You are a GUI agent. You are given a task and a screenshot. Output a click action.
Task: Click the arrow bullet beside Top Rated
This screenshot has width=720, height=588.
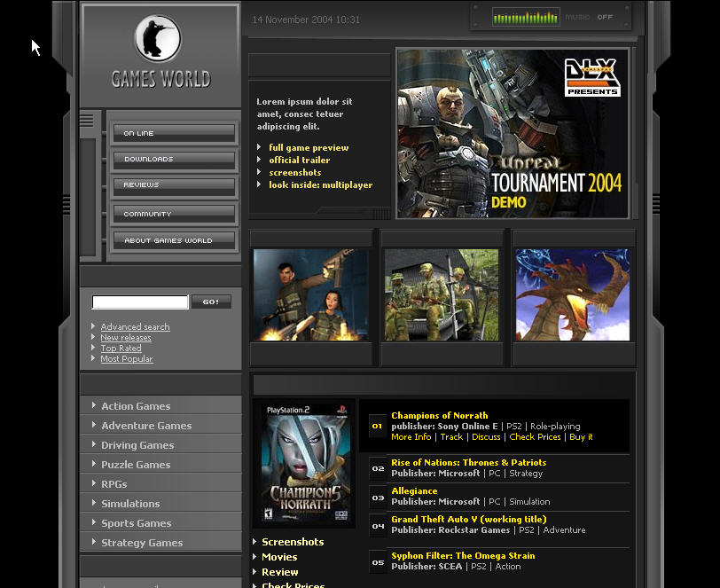pos(93,348)
